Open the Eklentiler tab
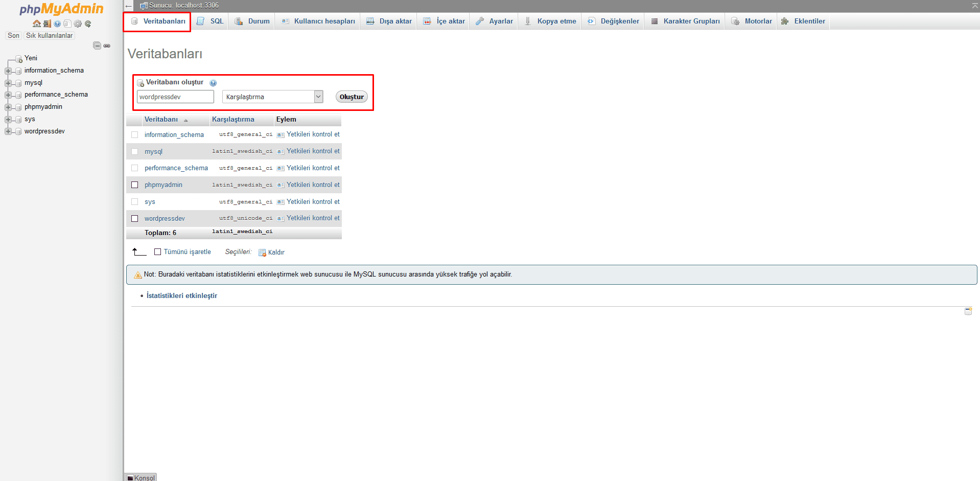 pos(803,21)
